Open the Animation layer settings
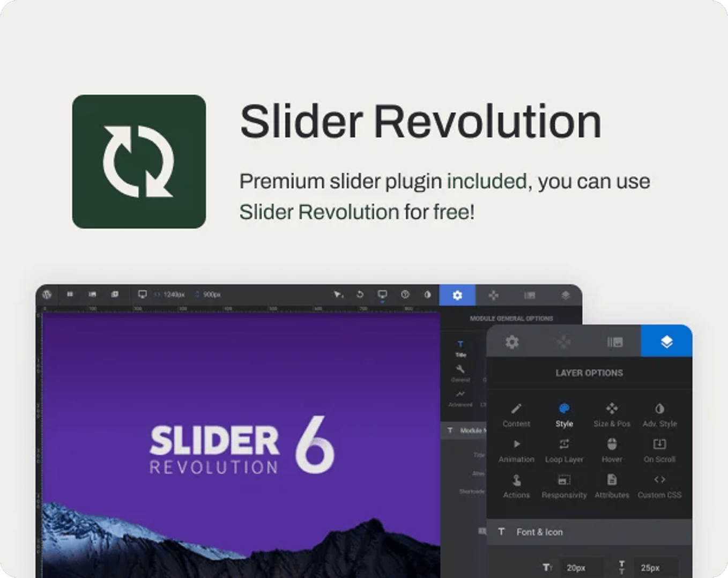 516,451
